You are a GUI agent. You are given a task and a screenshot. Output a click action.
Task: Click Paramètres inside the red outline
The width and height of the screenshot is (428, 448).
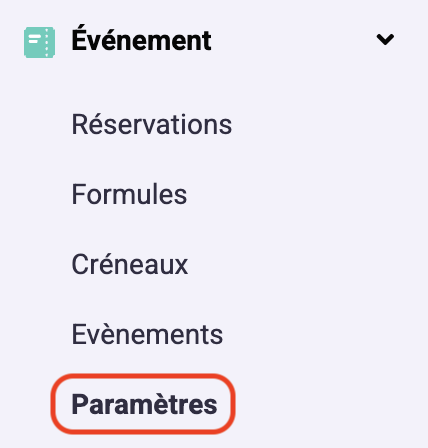[144, 404]
